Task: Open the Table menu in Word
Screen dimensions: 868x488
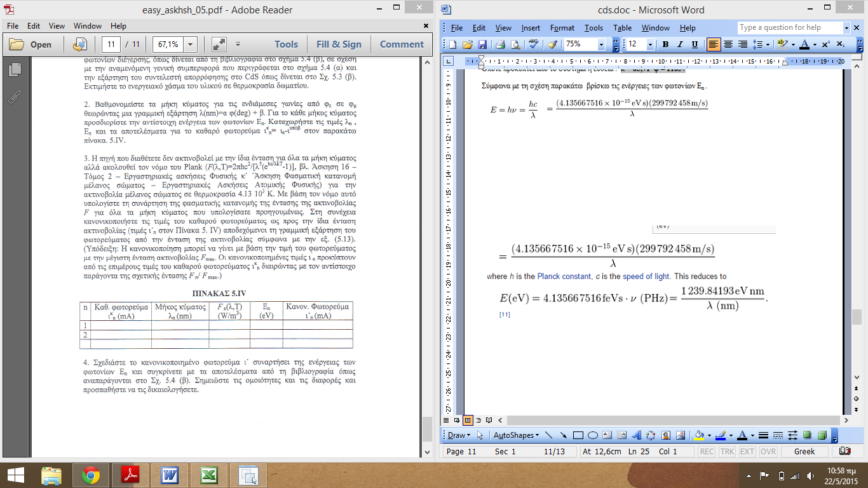Action: coord(623,28)
